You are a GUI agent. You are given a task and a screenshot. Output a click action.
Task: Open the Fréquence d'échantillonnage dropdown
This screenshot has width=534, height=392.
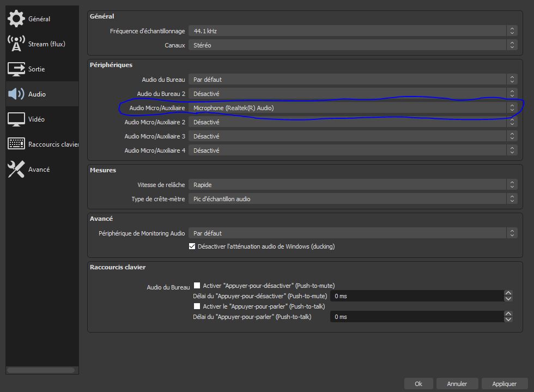[x=353, y=31]
